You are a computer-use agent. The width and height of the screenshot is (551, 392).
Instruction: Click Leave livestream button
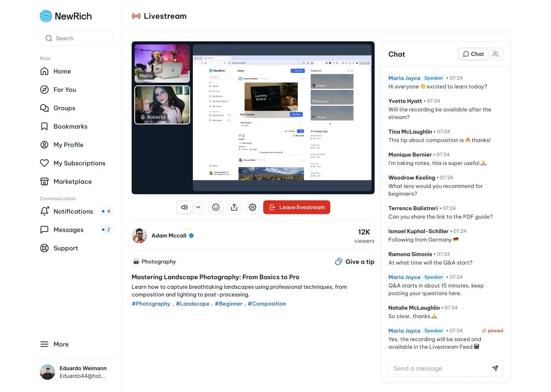(x=297, y=207)
